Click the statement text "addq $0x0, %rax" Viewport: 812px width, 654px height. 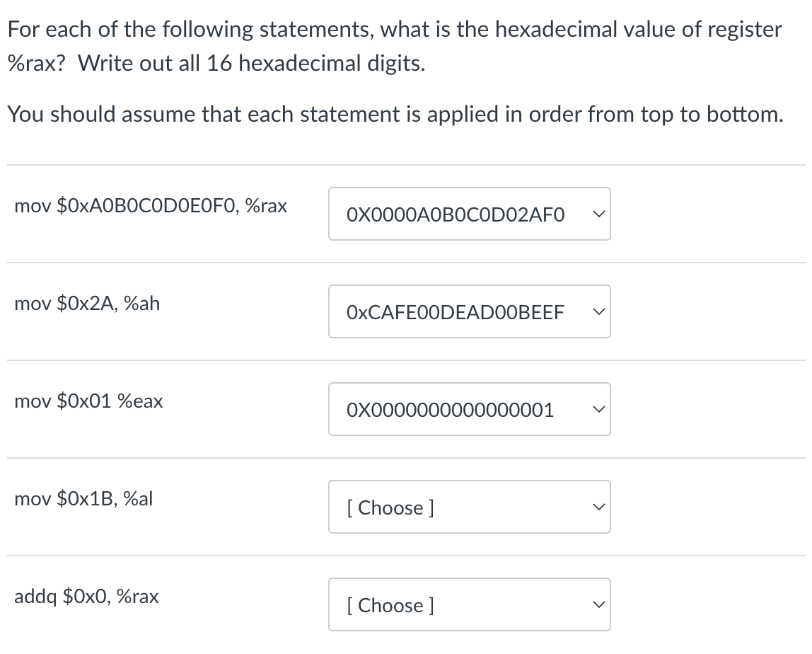pyautogui.click(x=86, y=597)
